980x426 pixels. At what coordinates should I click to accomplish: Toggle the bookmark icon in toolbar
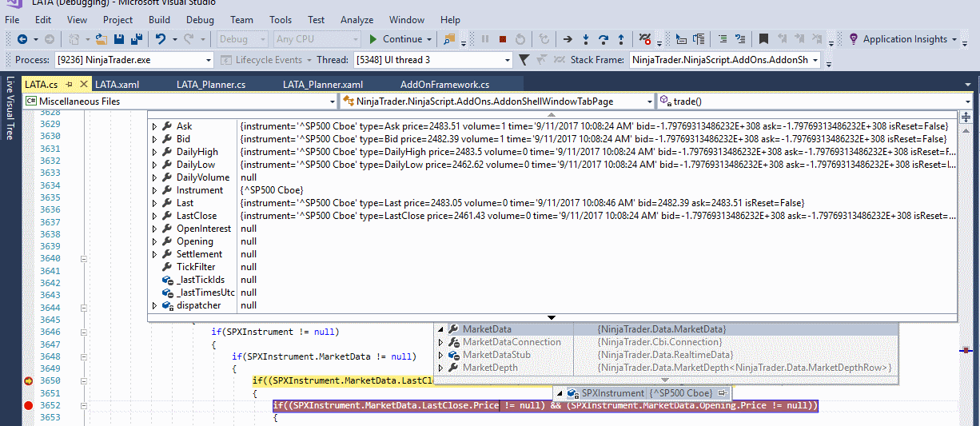click(x=763, y=39)
